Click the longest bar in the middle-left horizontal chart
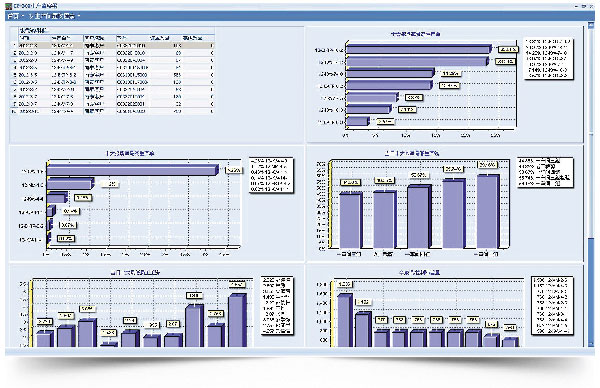 pos(132,170)
